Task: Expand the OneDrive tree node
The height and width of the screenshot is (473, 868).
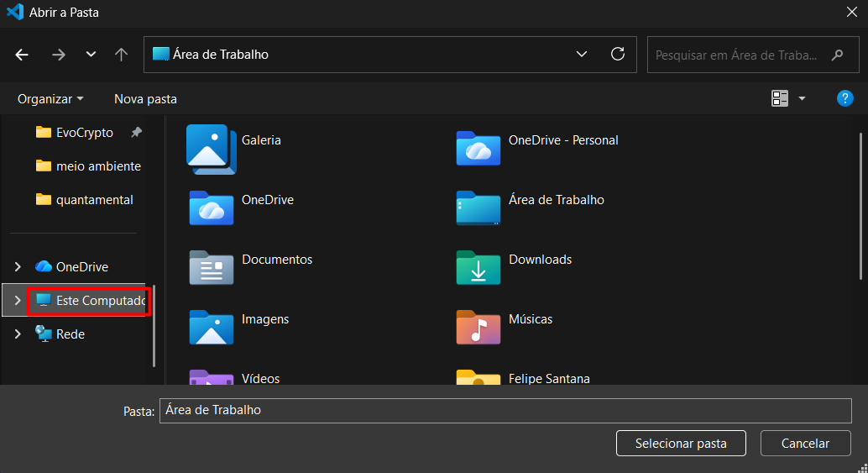Action: [x=18, y=267]
